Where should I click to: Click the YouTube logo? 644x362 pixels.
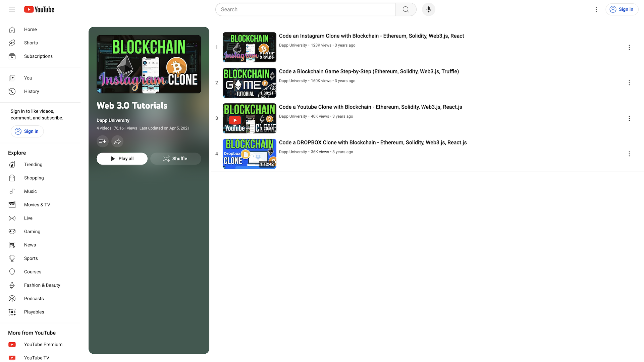tap(39, 9)
